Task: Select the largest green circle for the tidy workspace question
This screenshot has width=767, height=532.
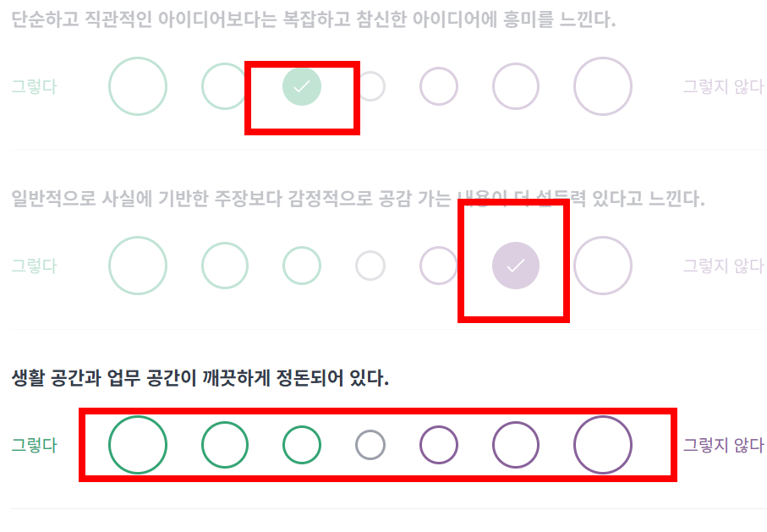Action: pyautogui.click(x=138, y=444)
